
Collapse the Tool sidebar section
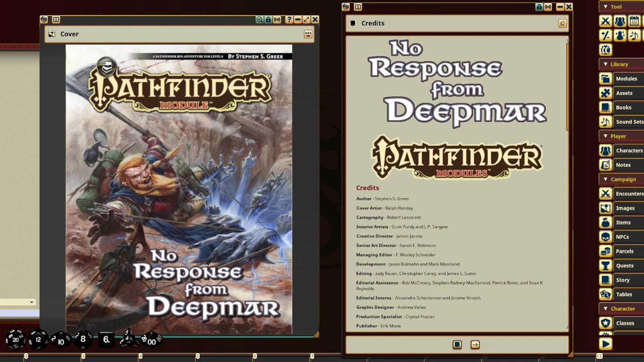[x=605, y=7]
